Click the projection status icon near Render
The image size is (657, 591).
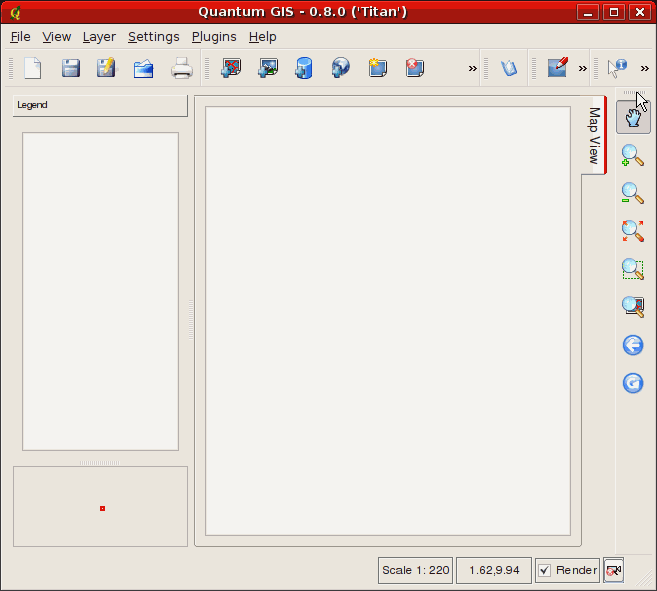614,570
